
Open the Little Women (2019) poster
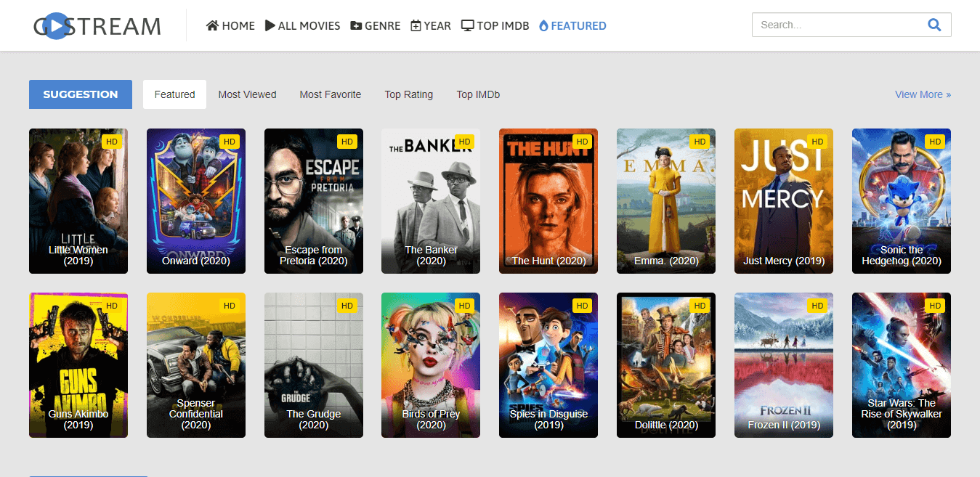coord(78,201)
